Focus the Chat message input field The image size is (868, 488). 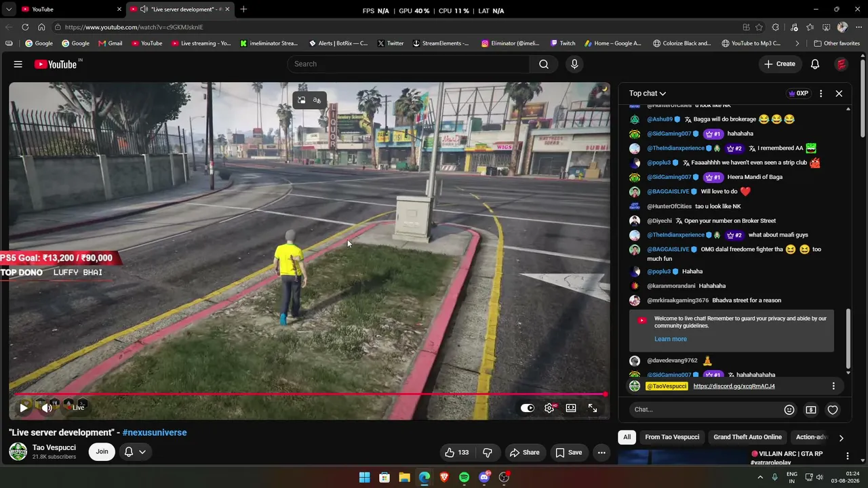point(704,409)
